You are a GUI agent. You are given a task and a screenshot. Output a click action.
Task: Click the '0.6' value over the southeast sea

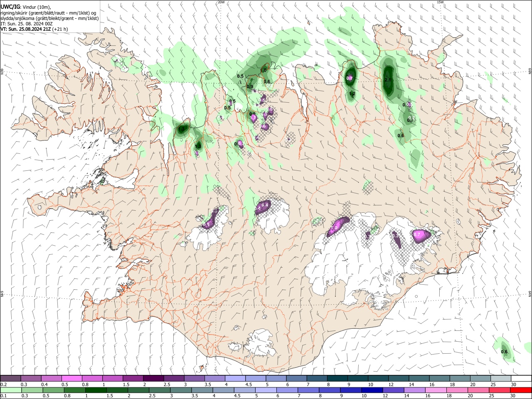coord(504,352)
